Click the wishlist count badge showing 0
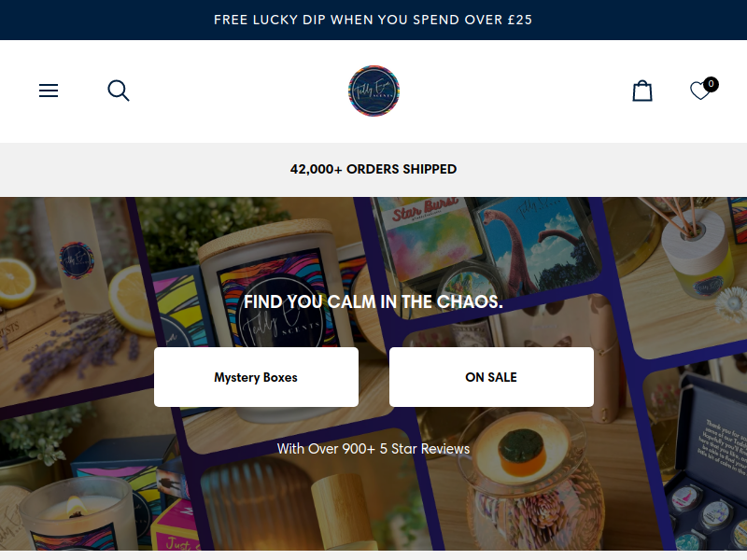The image size is (747, 560). tap(711, 84)
